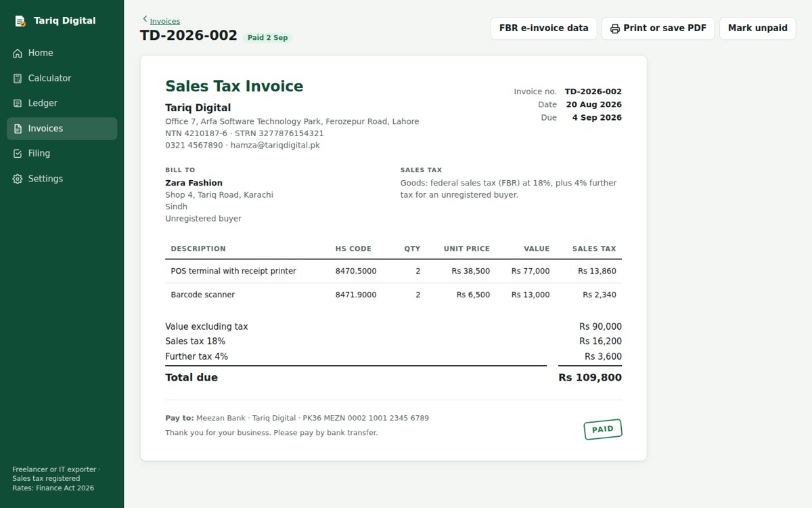Click the Calculator sidebar icon
The height and width of the screenshot is (508, 812).
tap(18, 79)
